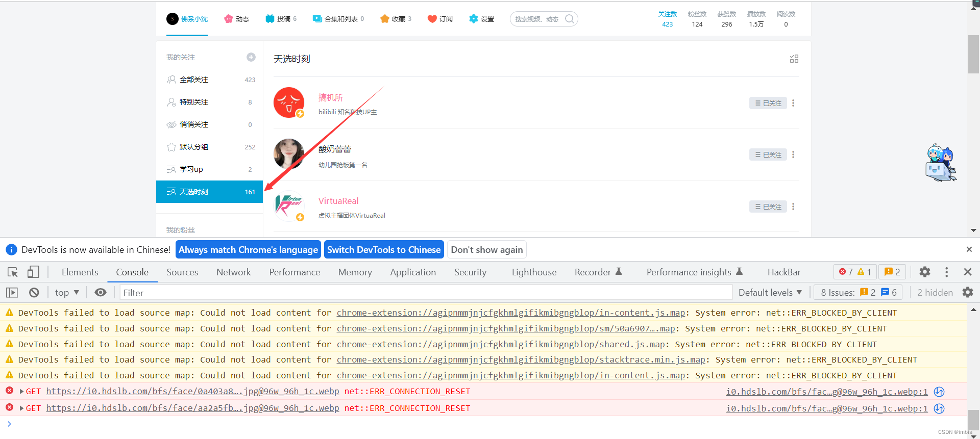
Task: Open 动态 tab in profile nav
Action: point(236,19)
